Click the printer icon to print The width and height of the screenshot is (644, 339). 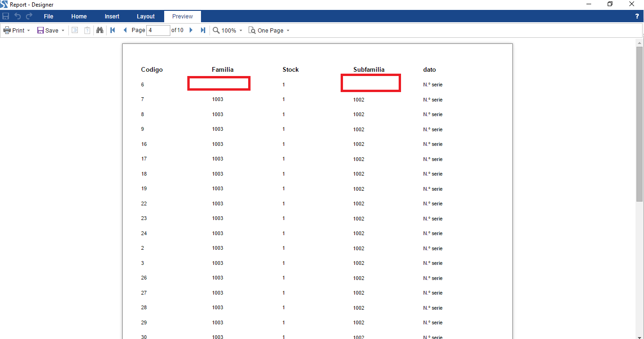(x=7, y=30)
